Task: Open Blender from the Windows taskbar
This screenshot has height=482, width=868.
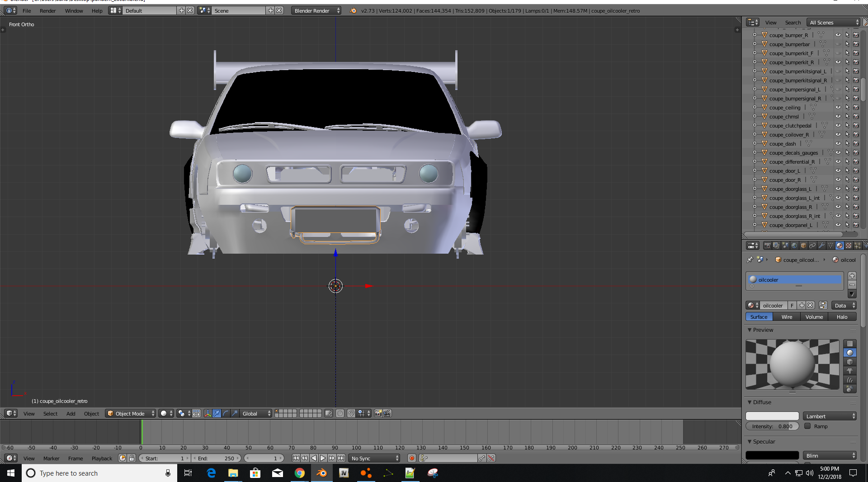Action: 321,473
